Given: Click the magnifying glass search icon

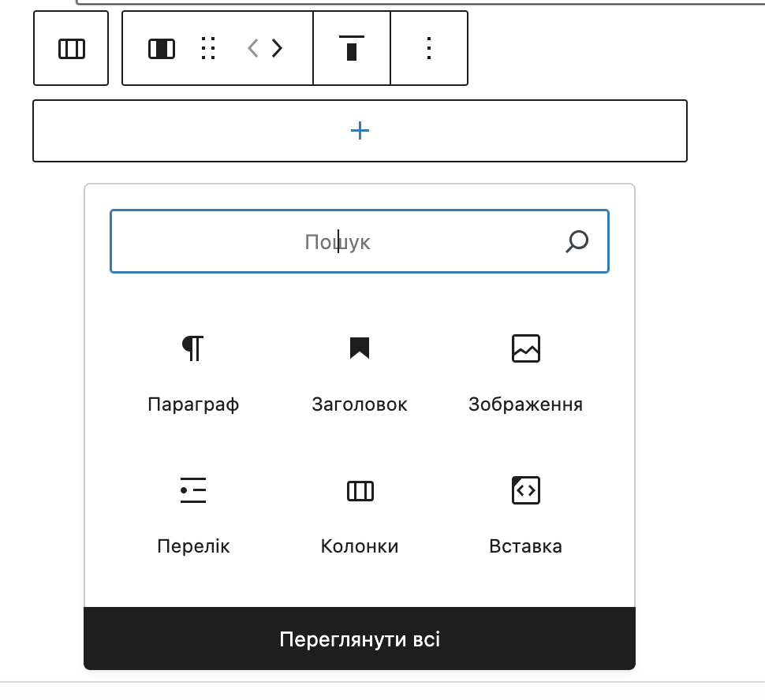Looking at the screenshot, I should [577, 242].
